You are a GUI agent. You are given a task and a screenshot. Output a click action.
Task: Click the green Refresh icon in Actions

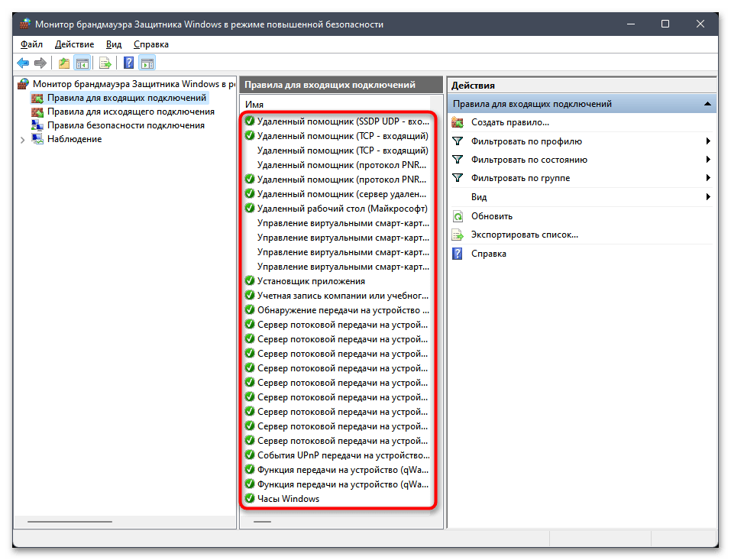tap(458, 216)
